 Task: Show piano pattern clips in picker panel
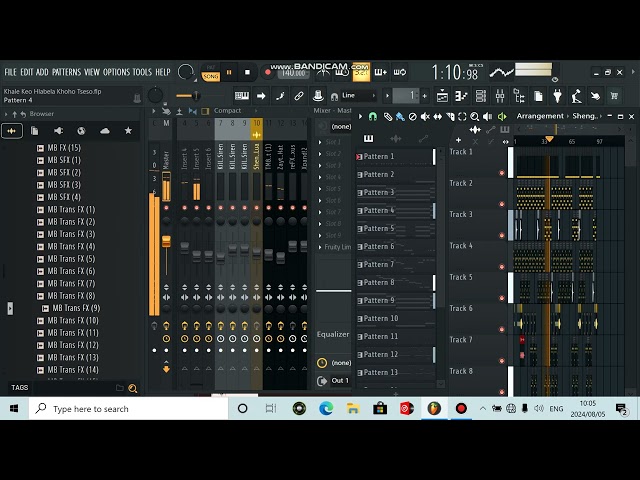click(x=368, y=138)
